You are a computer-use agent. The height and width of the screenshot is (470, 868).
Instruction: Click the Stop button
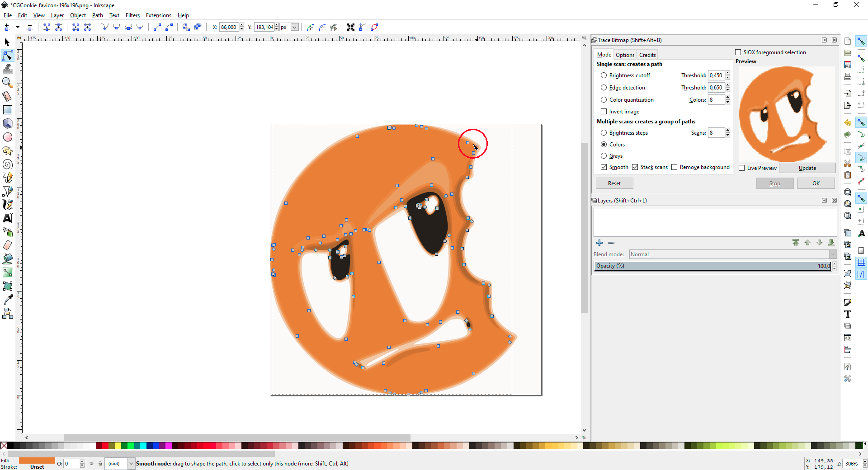tap(775, 183)
